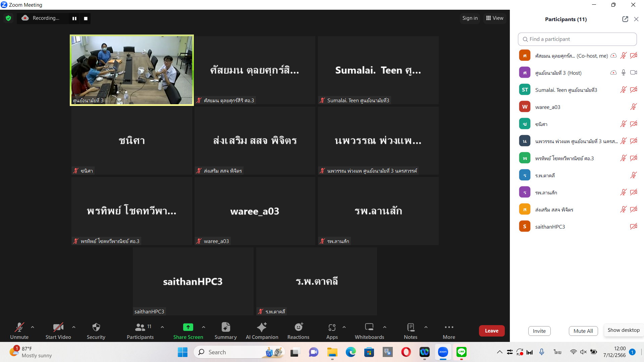644x362 pixels.
Task: Expand arrow next to Notes
Action: [426, 327]
